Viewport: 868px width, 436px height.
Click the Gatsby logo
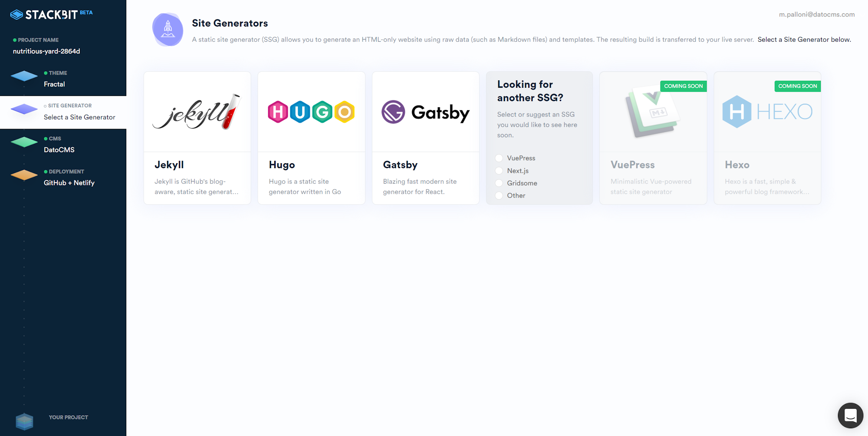click(x=425, y=112)
